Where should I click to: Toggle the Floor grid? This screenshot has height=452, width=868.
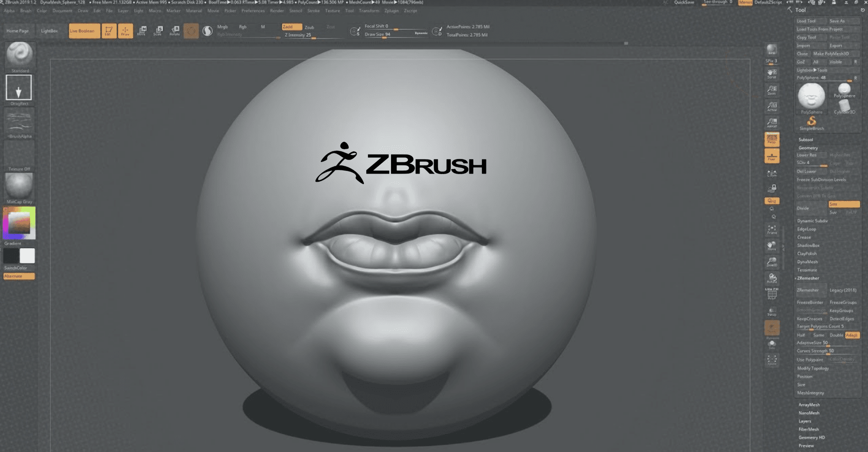772,156
